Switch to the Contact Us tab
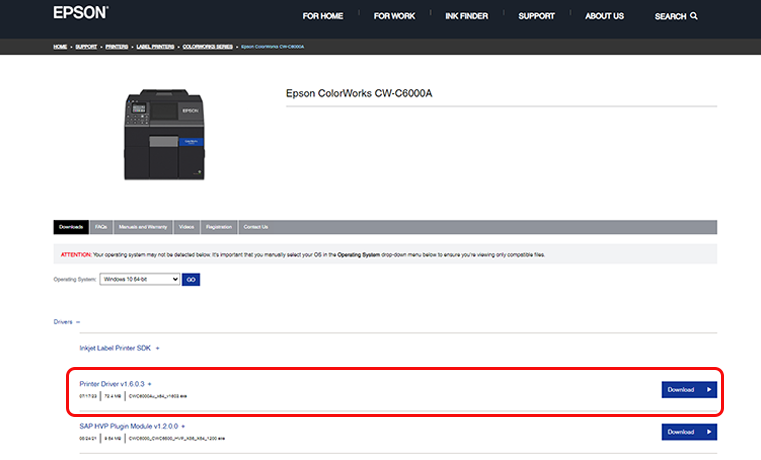The height and width of the screenshot is (460, 761). pos(256,227)
